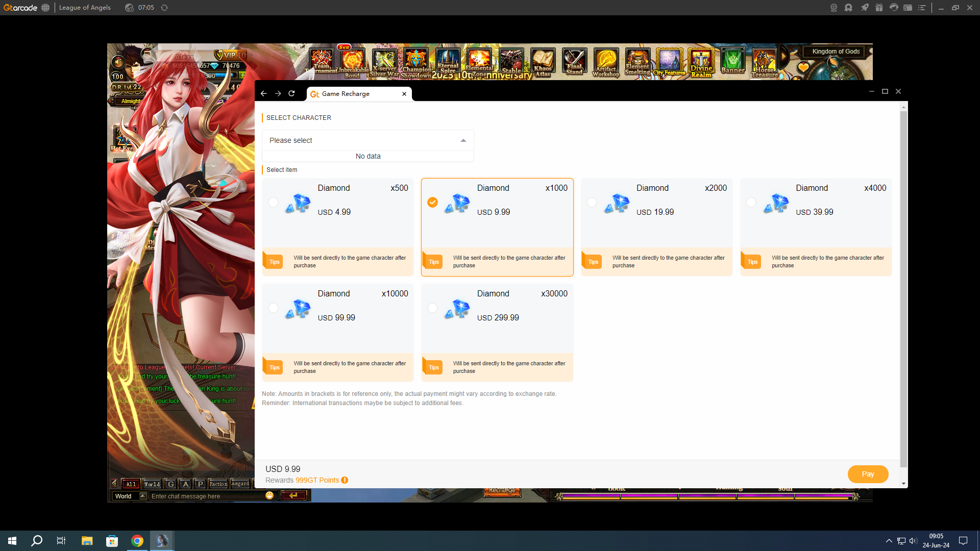Click the orange Pay button
The width and height of the screenshot is (980, 551).
coord(868,474)
